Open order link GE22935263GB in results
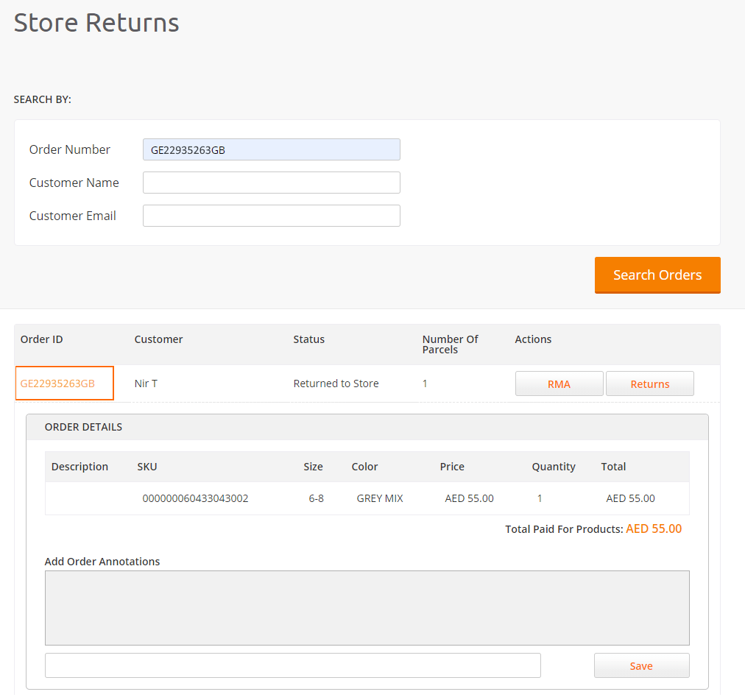Screen dimensions: 745x700 [x=57, y=383]
